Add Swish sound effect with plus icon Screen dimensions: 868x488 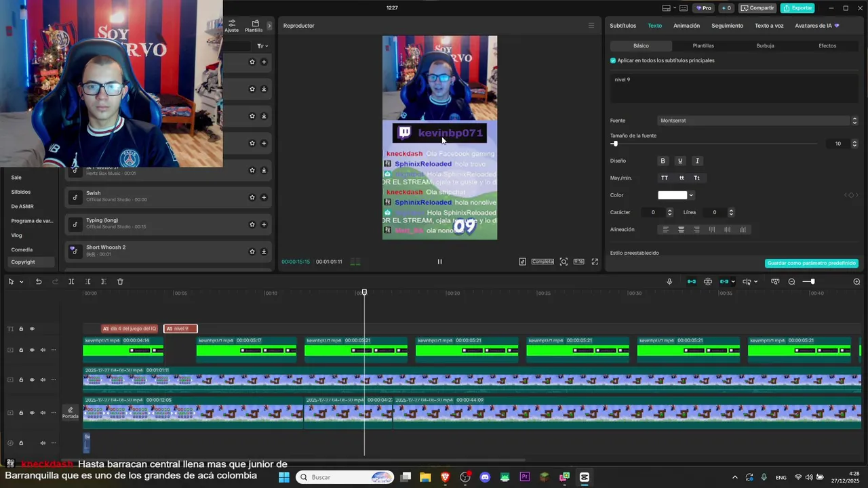[264, 197]
